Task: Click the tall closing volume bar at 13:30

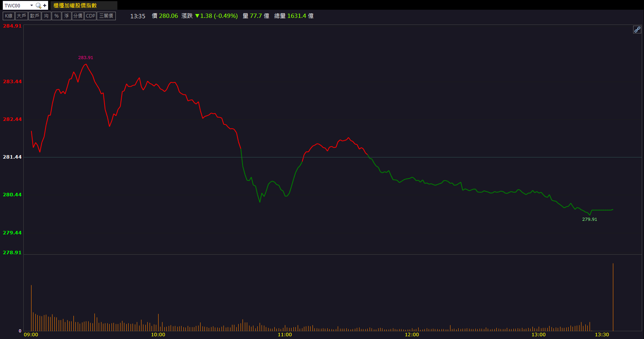Action: coord(613,297)
